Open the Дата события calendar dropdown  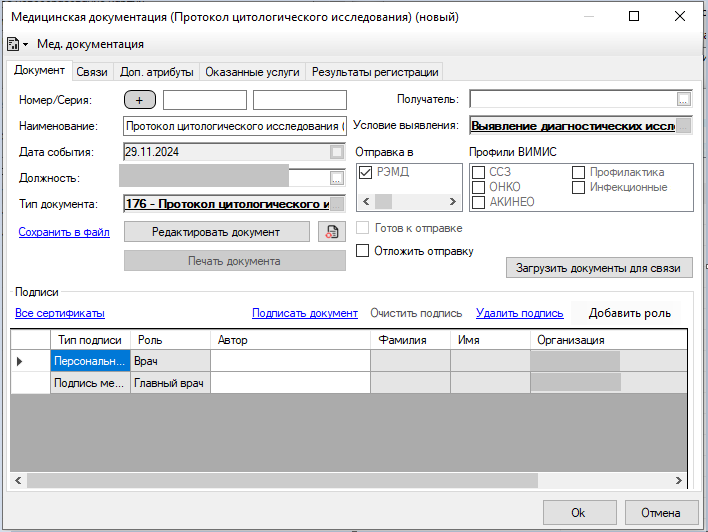(337, 152)
